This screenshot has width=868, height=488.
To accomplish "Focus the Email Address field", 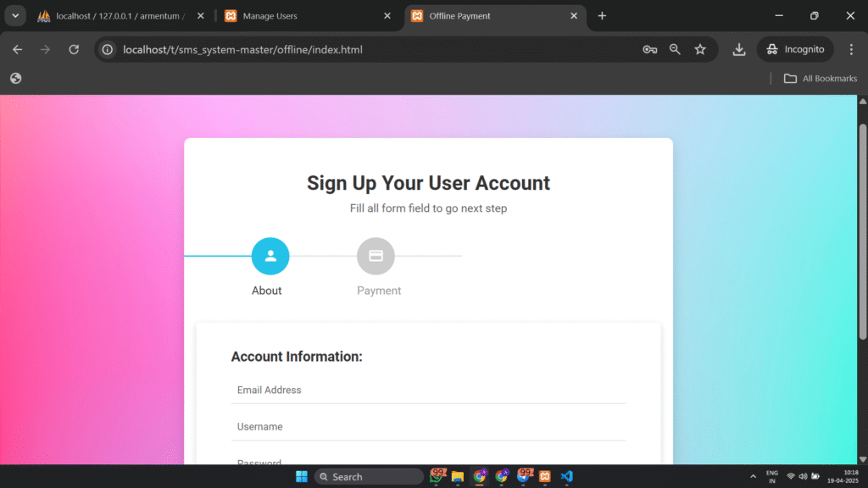I will [428, 390].
